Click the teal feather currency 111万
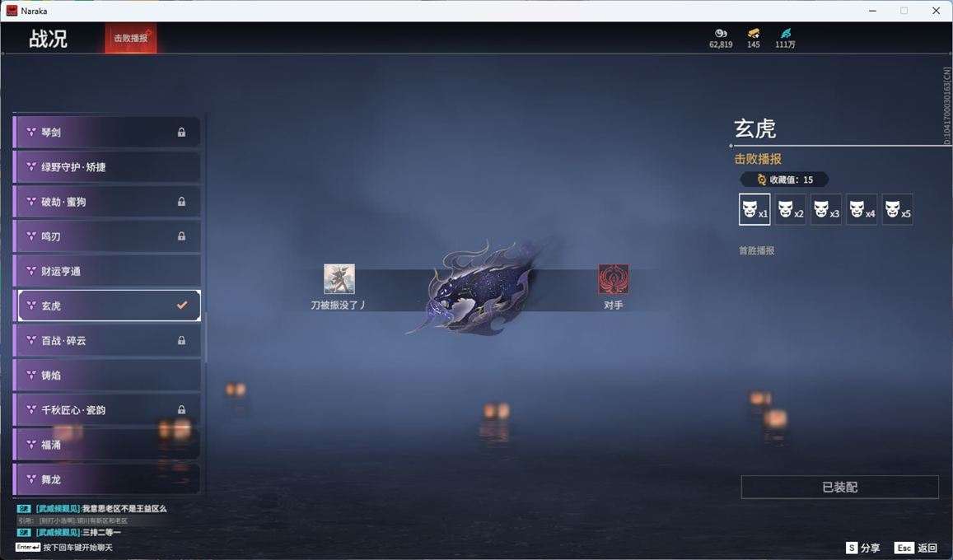The height and width of the screenshot is (560, 953). pyautogui.click(x=785, y=38)
